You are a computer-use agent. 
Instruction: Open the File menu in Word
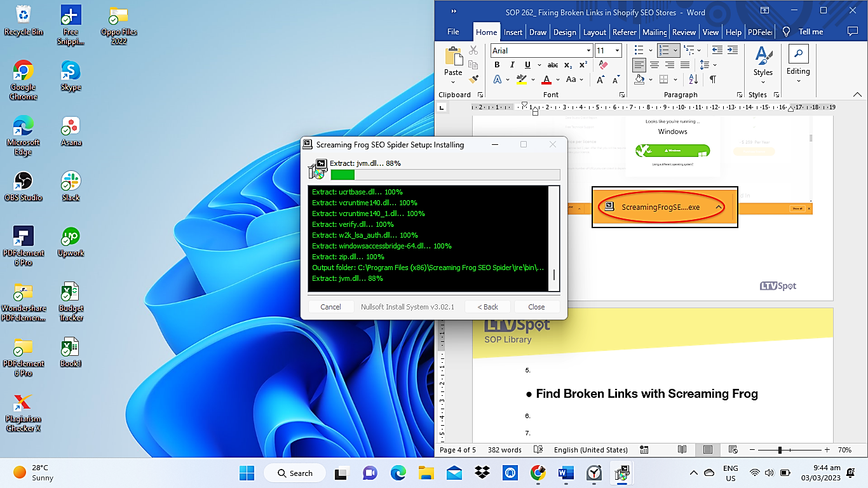coord(453,32)
